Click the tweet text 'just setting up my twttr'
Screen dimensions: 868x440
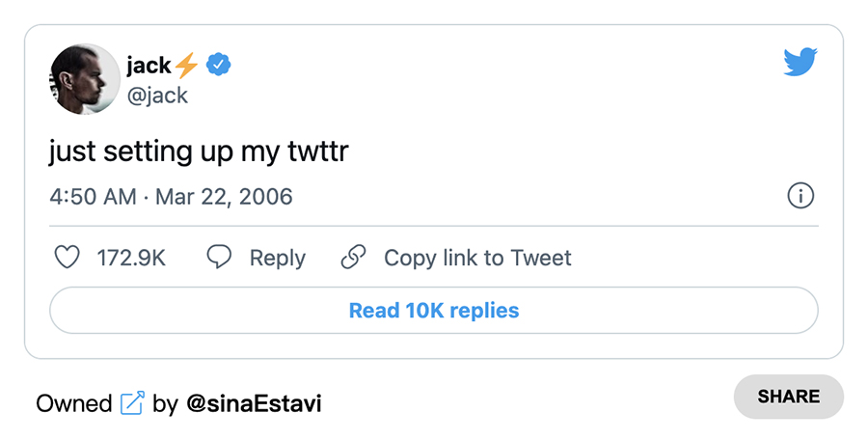(x=203, y=151)
